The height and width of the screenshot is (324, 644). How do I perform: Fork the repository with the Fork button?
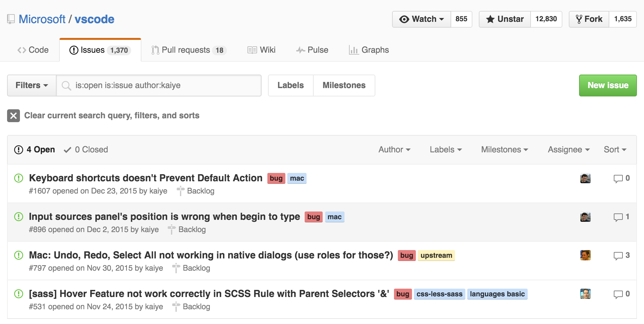tap(589, 19)
